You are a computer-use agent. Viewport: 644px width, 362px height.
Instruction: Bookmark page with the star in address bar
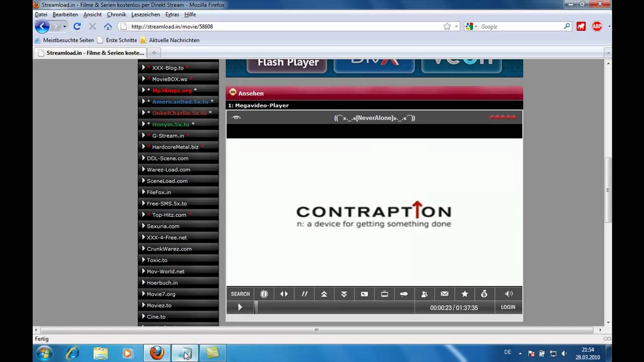[447, 26]
